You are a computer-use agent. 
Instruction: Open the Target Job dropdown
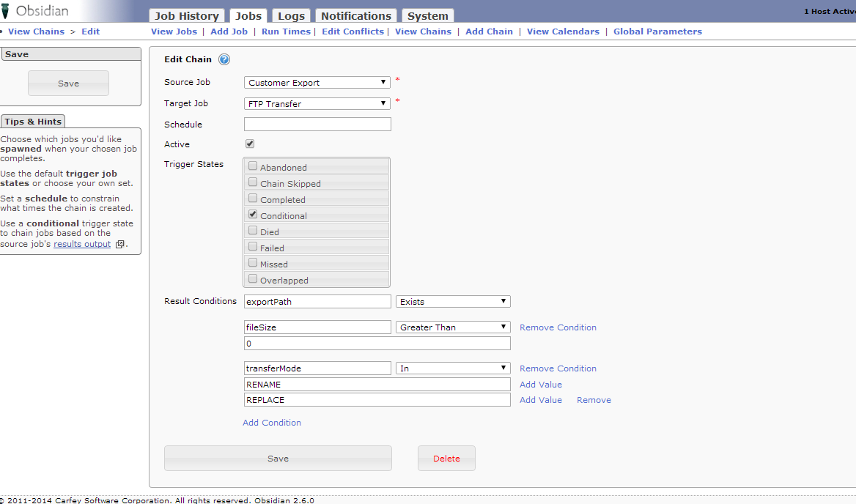[x=317, y=104]
